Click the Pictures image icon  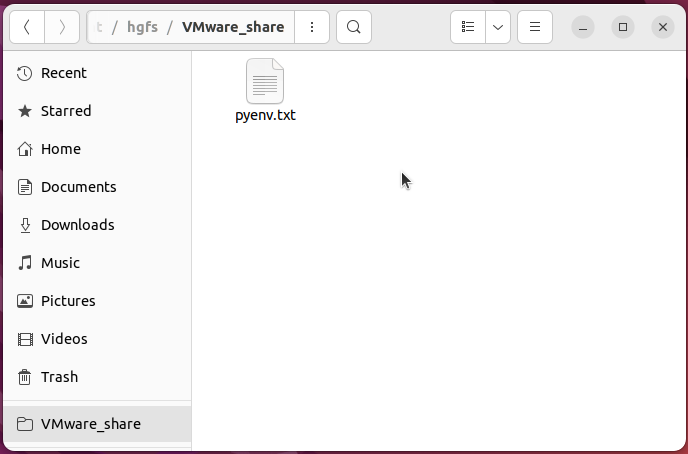tap(25, 301)
